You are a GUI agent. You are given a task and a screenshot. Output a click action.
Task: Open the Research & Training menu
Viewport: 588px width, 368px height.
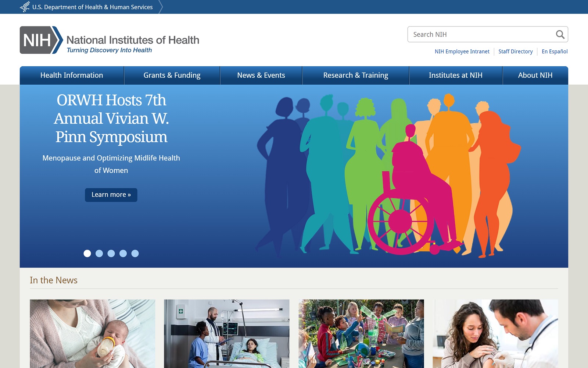(x=355, y=75)
